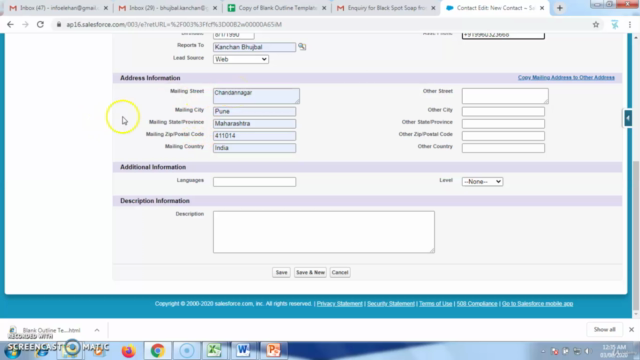Click the Reports To field

click(254, 47)
